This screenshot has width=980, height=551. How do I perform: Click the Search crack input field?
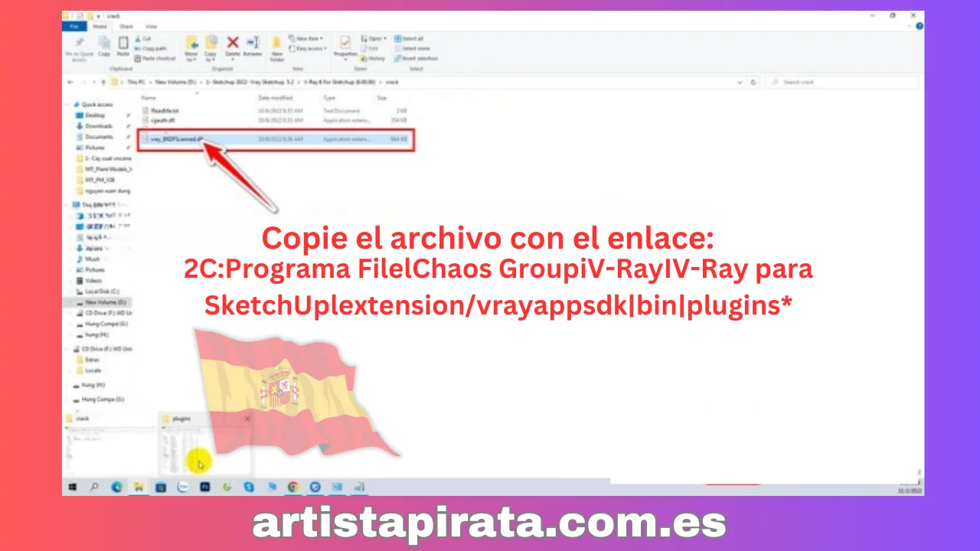click(842, 82)
